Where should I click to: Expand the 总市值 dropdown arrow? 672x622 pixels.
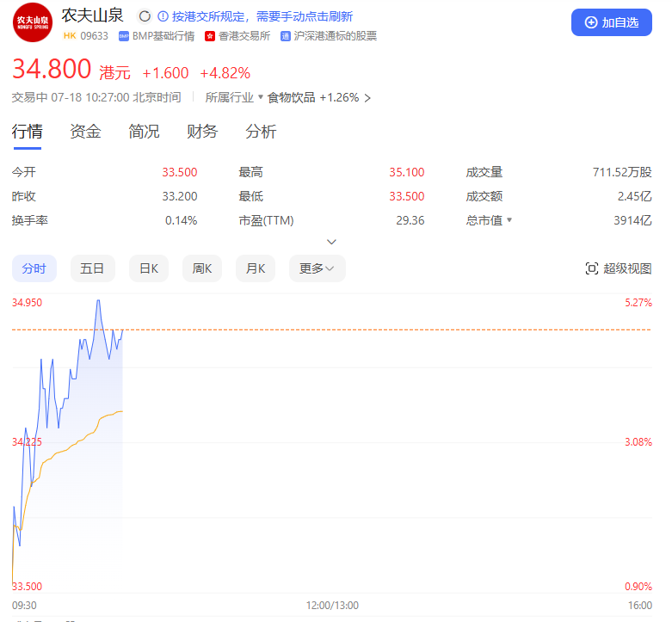pyautogui.click(x=509, y=220)
